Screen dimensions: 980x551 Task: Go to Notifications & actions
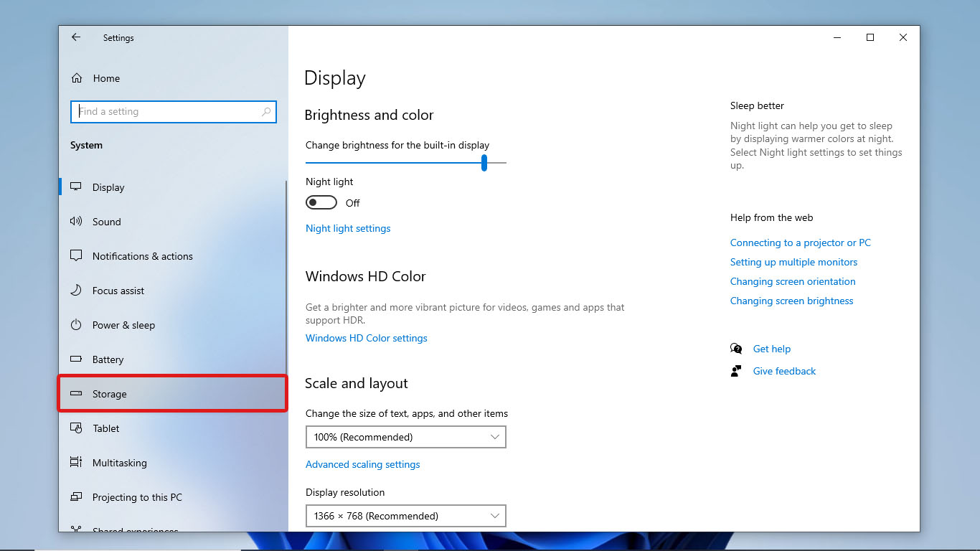(172, 256)
